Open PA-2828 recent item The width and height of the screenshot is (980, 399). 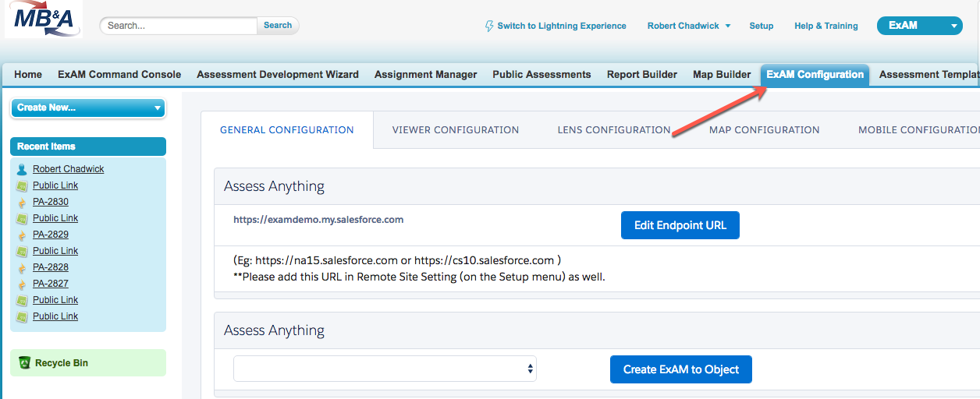(51, 267)
